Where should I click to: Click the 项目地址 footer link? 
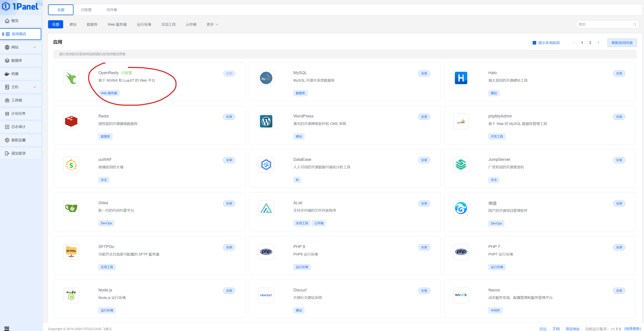tap(572, 329)
